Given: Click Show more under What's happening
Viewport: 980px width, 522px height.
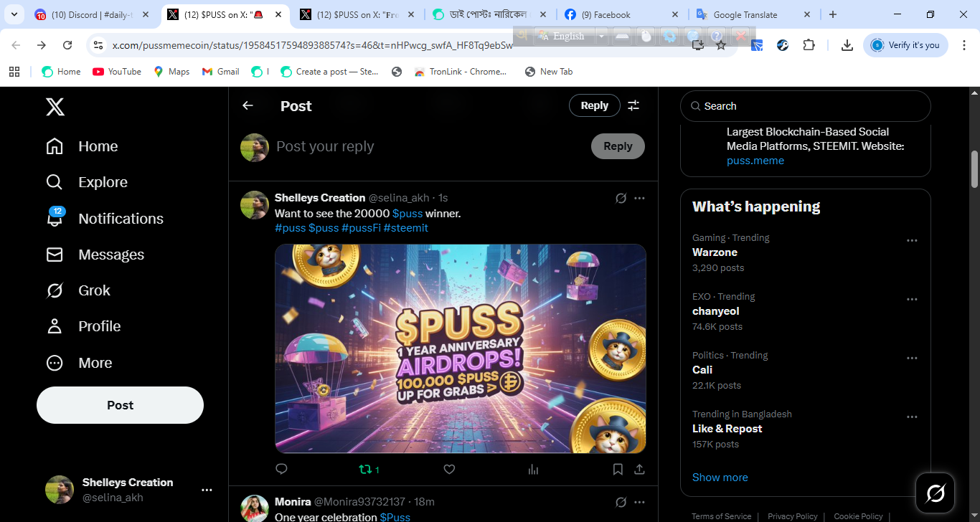Looking at the screenshot, I should (x=720, y=478).
